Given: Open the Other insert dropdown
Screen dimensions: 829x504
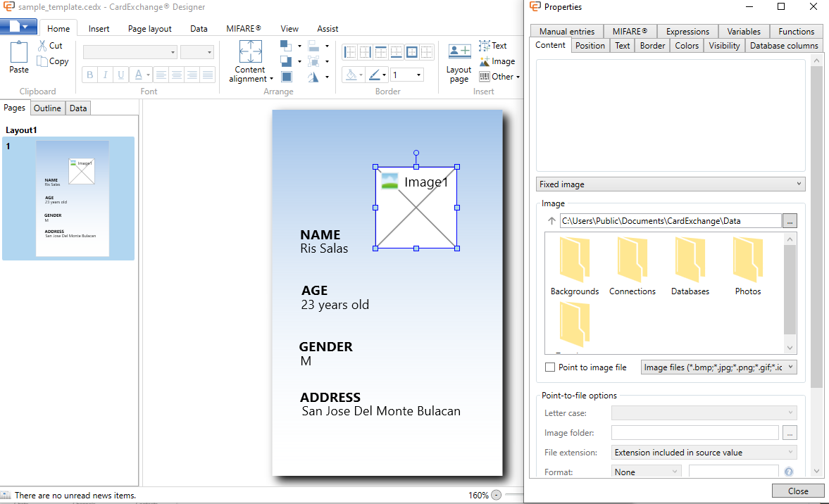Looking at the screenshot, I should pos(500,77).
